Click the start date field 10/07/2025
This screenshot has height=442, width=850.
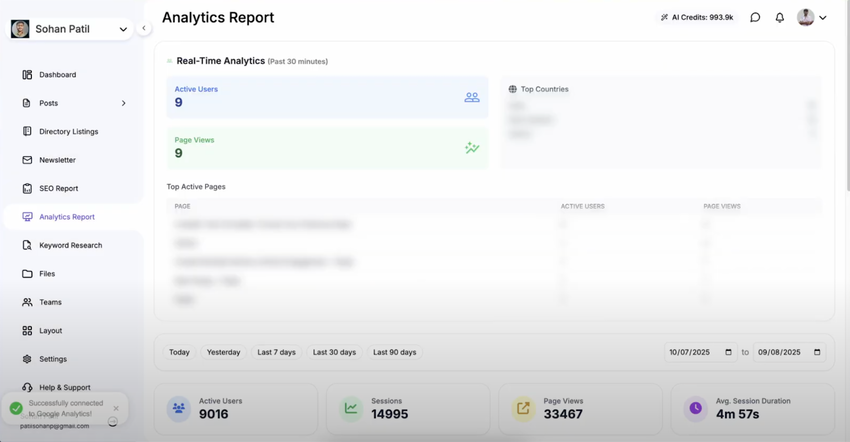(700, 352)
